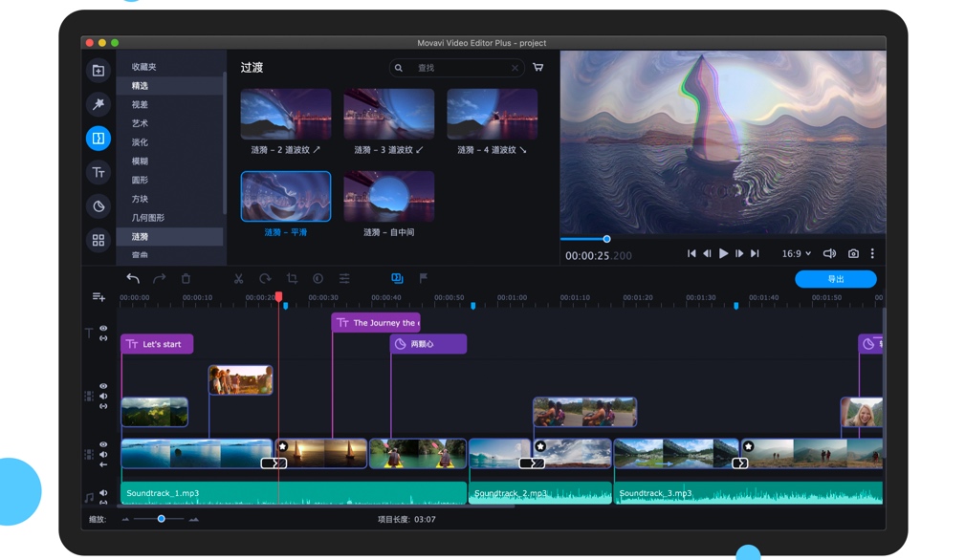This screenshot has height=560, width=965.
Task: Open the player's three-dot options menu
Action: pyautogui.click(x=873, y=253)
